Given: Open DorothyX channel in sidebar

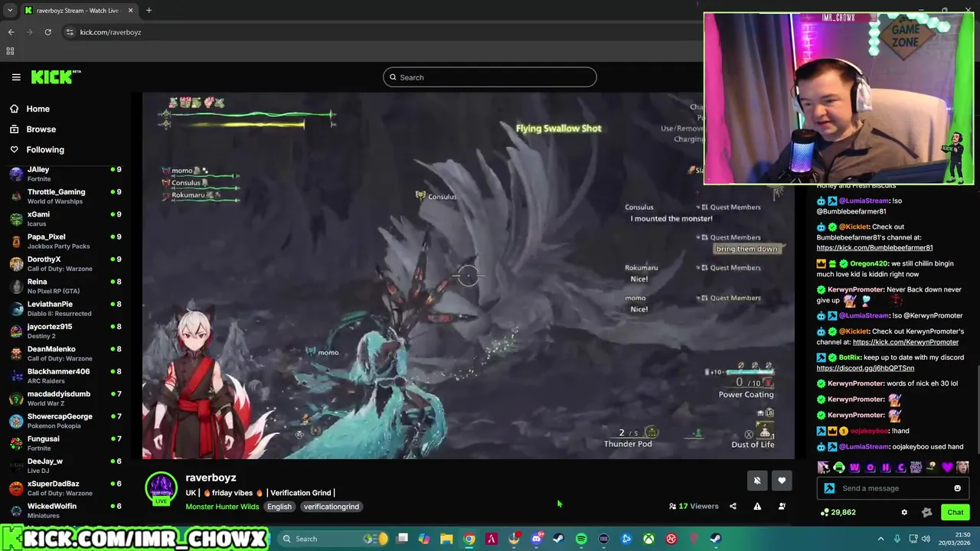Looking at the screenshot, I should tap(65, 263).
